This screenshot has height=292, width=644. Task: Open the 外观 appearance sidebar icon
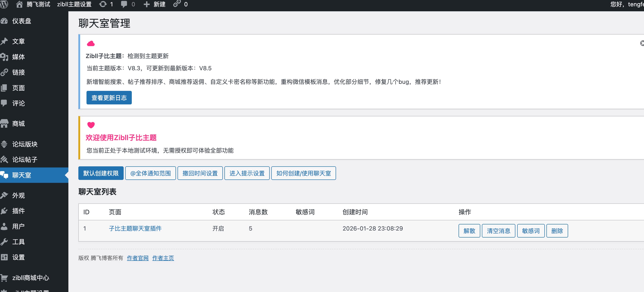[4, 195]
